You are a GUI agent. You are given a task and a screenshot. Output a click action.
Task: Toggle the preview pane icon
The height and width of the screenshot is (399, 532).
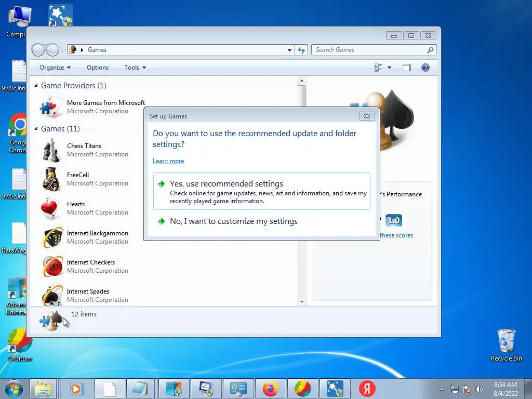pyautogui.click(x=406, y=68)
